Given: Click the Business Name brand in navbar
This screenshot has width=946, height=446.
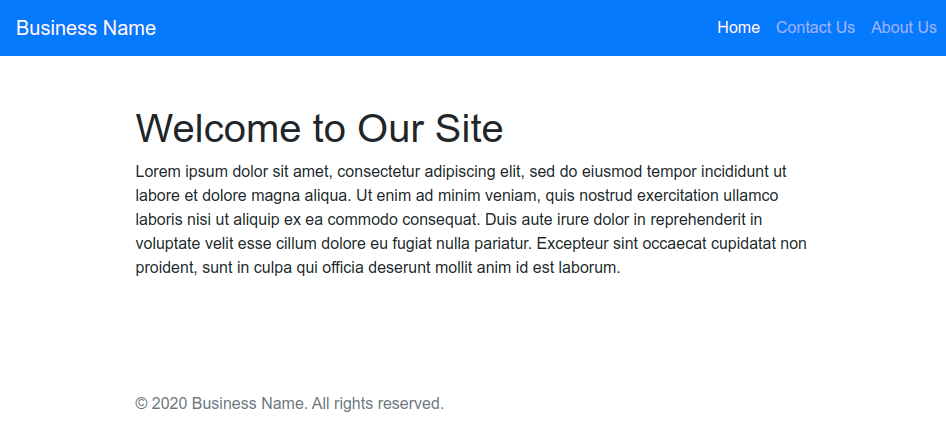Looking at the screenshot, I should 86,28.
